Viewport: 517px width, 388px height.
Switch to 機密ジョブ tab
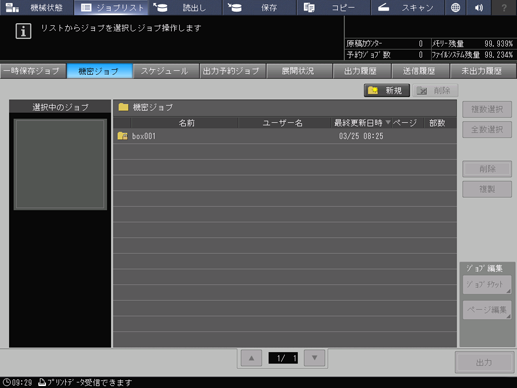(x=99, y=71)
